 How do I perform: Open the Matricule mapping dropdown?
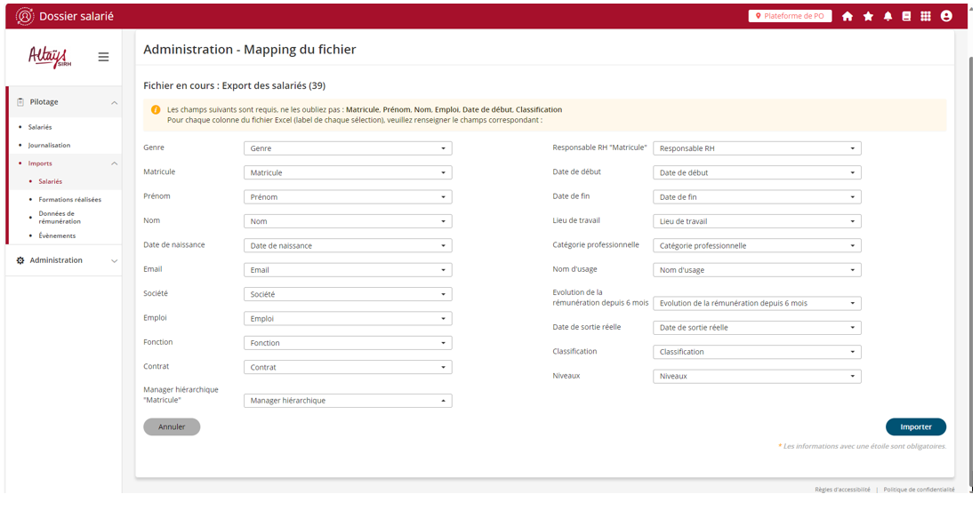click(347, 172)
